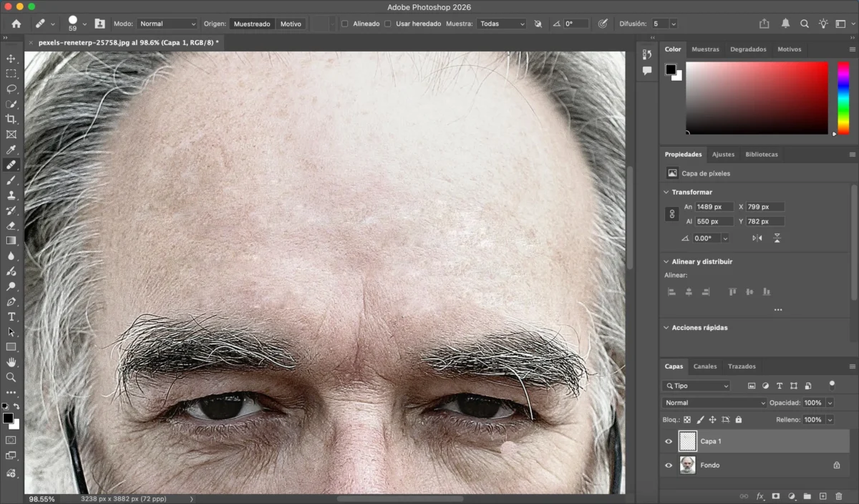The width and height of the screenshot is (859, 504).
Task: Toggle lock transparent pixels
Action: point(687,420)
